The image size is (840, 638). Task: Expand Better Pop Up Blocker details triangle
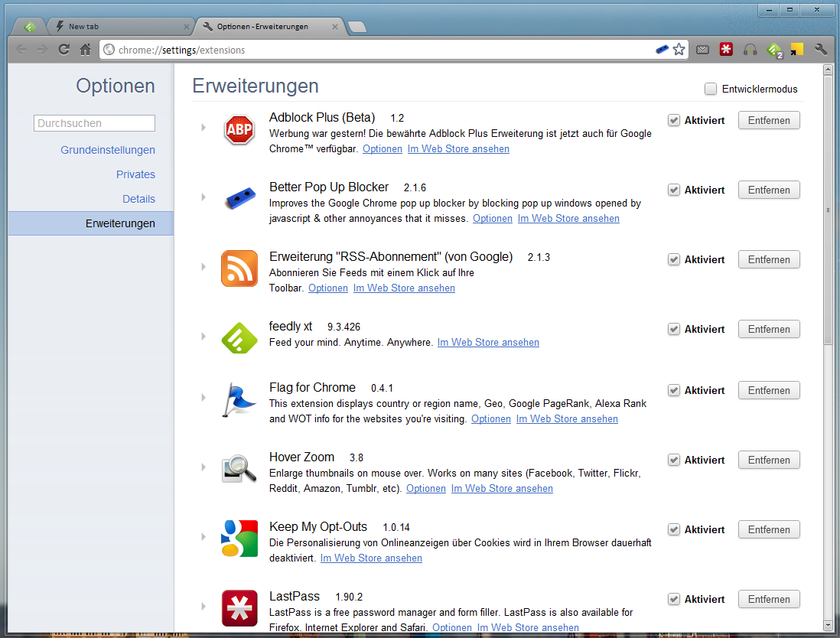(203, 197)
